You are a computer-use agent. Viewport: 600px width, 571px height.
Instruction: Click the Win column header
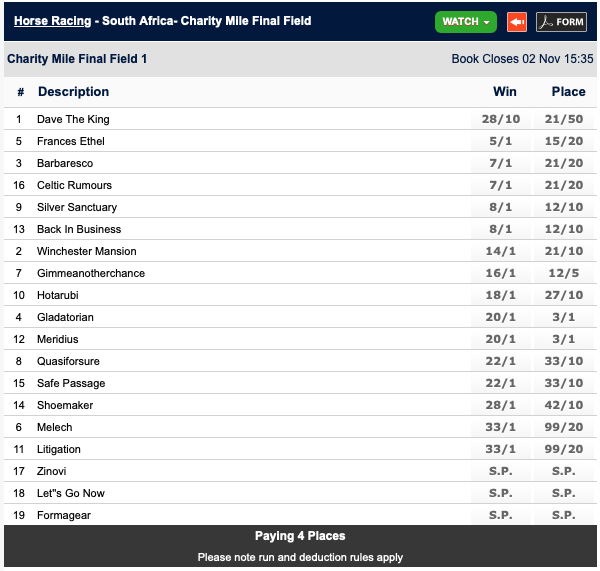505,92
